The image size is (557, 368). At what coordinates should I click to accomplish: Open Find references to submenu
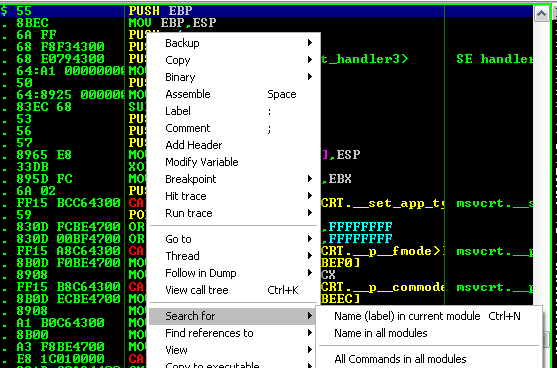[x=233, y=333]
